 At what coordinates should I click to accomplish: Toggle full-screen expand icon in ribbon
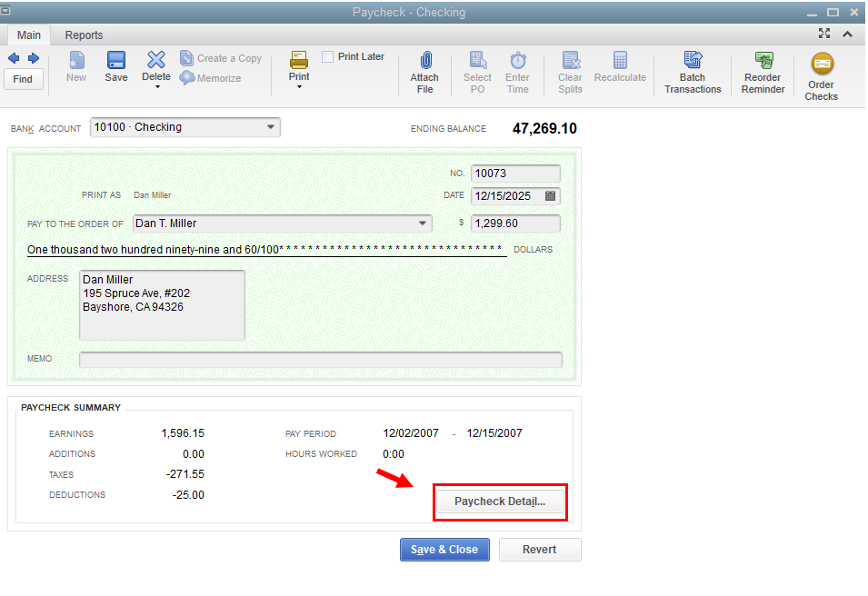click(824, 34)
